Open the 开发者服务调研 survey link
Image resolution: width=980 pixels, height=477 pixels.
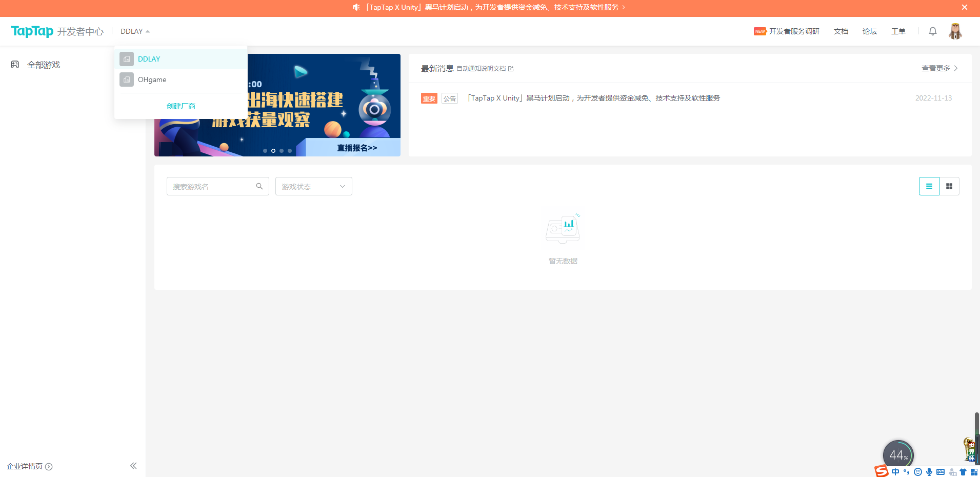794,31
